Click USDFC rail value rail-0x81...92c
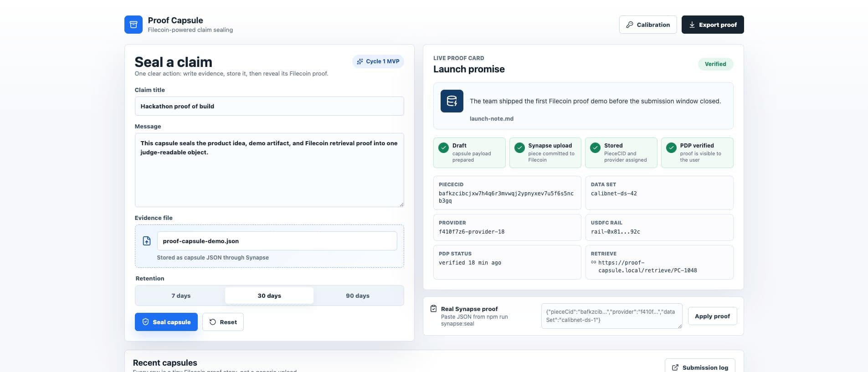This screenshot has width=868, height=372. pos(615,232)
